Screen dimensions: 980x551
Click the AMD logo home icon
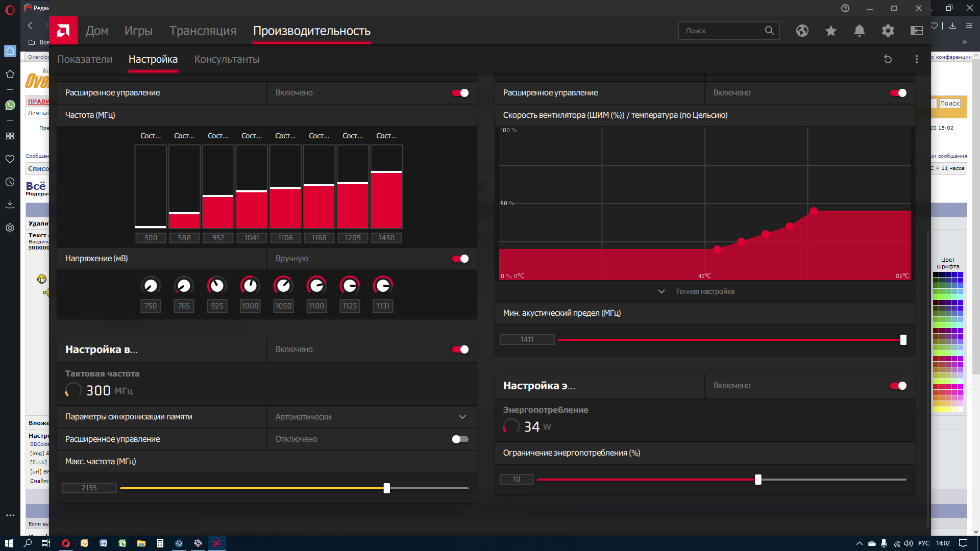click(63, 31)
